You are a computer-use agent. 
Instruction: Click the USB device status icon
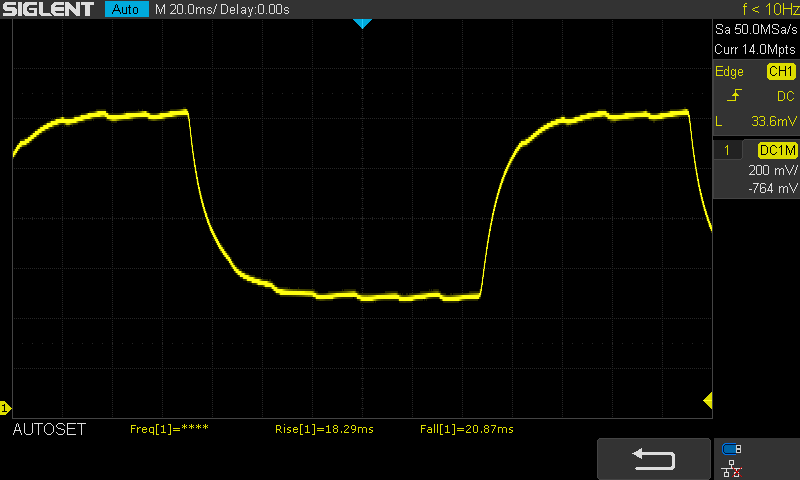pos(732,449)
